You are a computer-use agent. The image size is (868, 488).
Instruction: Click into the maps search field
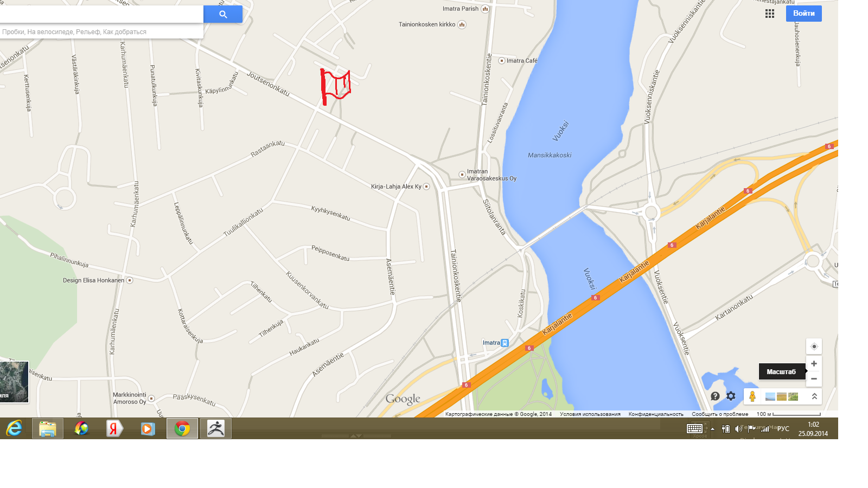click(101, 14)
